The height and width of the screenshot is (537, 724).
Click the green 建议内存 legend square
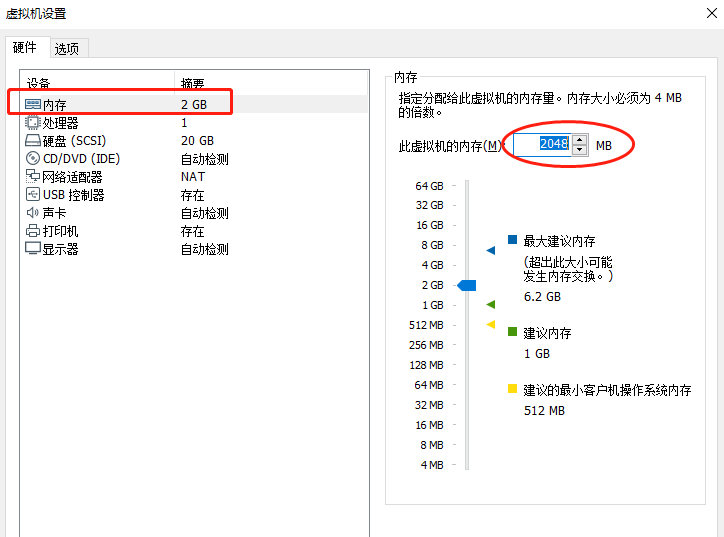pyautogui.click(x=512, y=332)
